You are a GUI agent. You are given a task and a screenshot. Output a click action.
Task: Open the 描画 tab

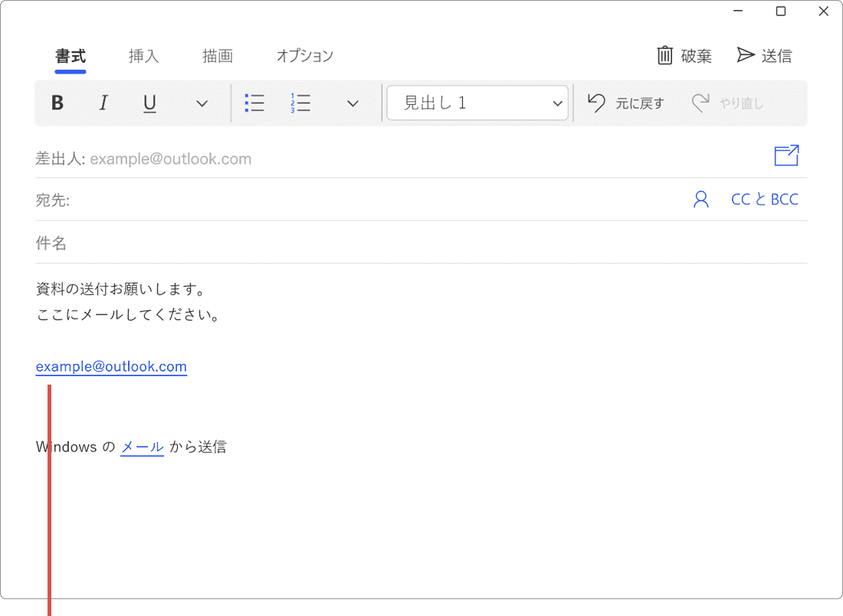click(x=218, y=56)
